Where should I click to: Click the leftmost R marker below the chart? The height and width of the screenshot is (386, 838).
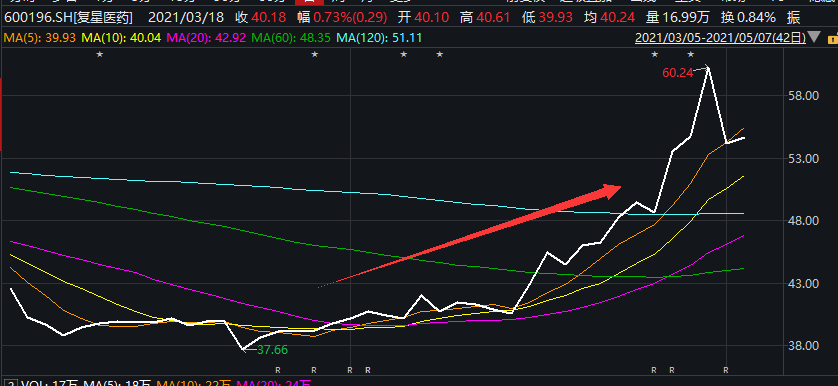coord(278,369)
